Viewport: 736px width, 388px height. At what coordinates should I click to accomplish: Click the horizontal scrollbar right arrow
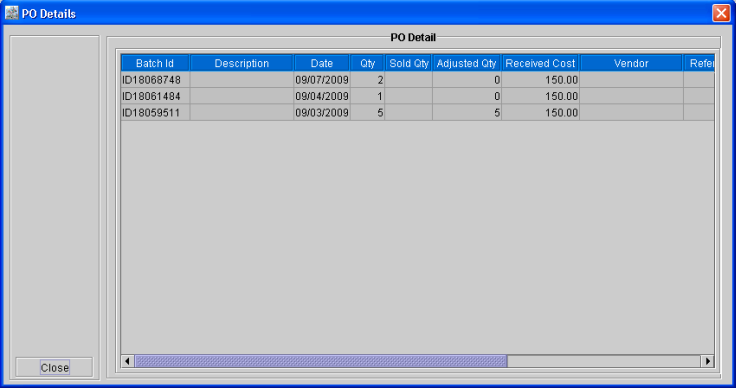coord(707,361)
